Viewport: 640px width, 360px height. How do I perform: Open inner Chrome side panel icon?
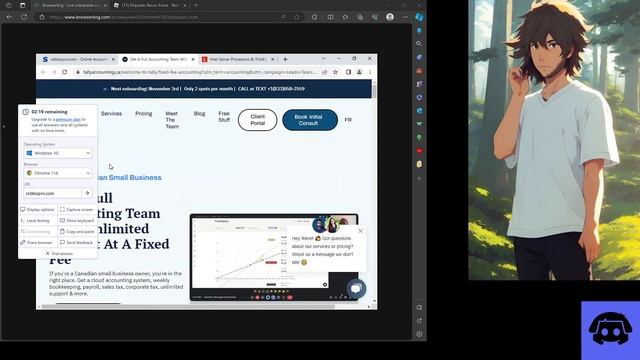pos(348,72)
